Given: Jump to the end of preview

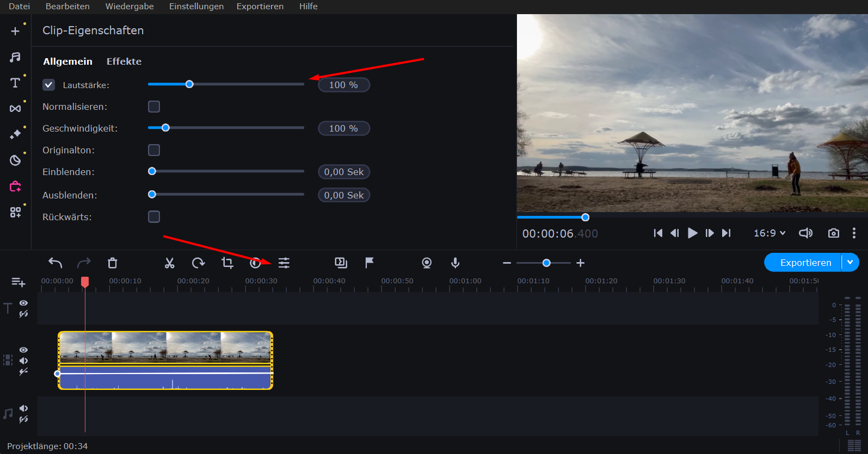Looking at the screenshot, I should point(727,233).
